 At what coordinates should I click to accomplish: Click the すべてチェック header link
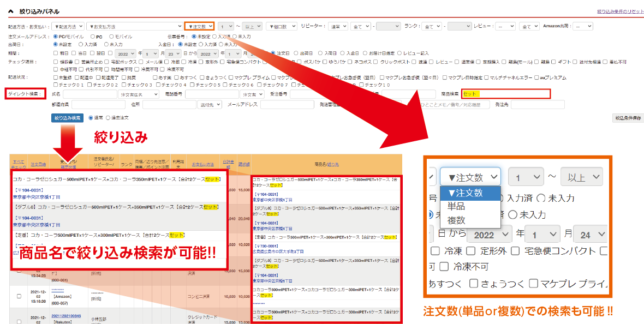(19, 165)
